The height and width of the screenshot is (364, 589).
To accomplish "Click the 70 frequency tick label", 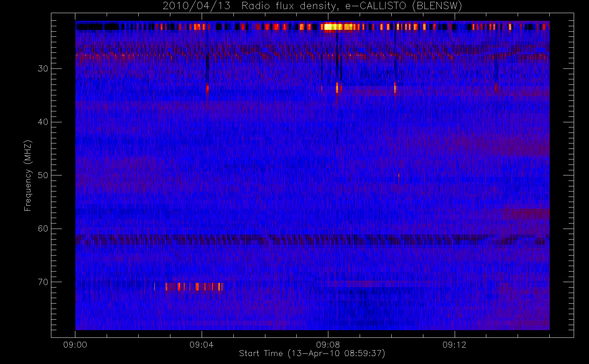I will click(43, 282).
